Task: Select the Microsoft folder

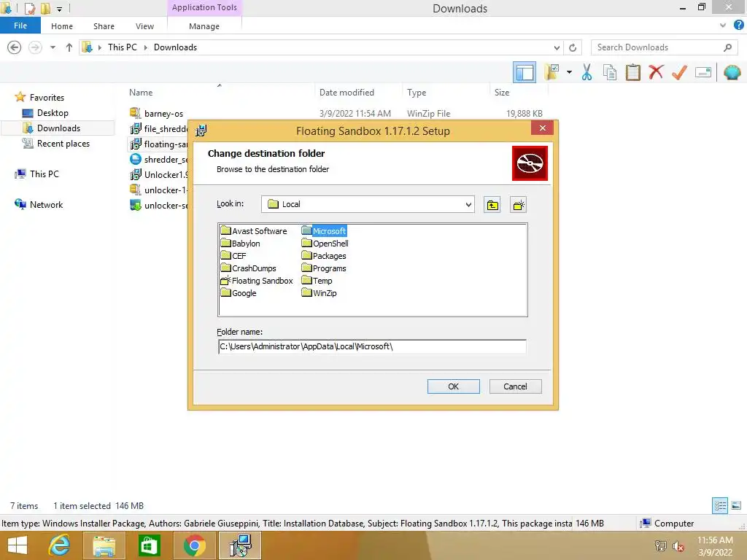Action: [324, 231]
